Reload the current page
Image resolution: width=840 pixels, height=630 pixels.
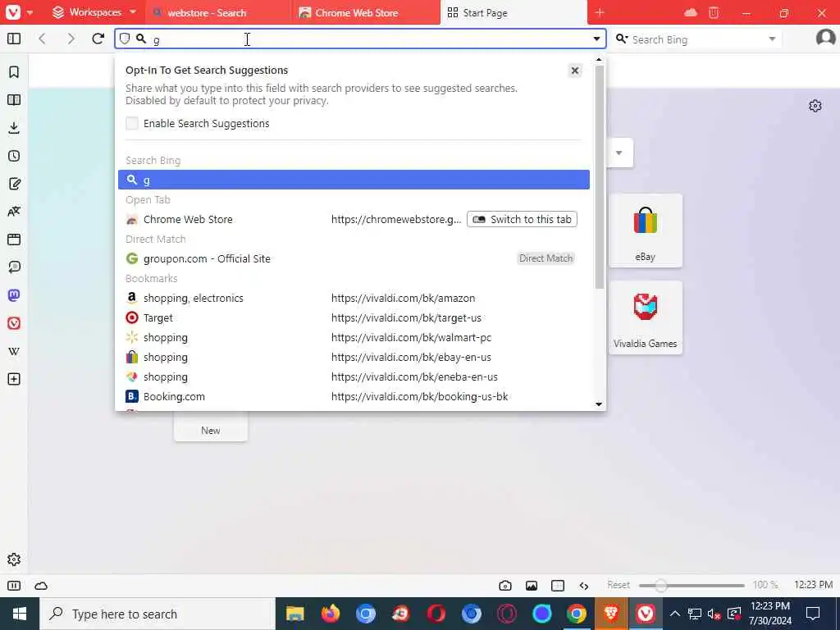tap(98, 39)
